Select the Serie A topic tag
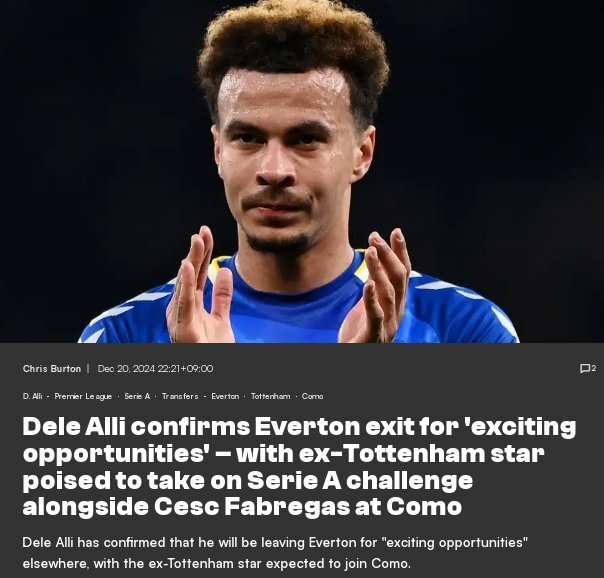The width and height of the screenshot is (604, 578). [x=137, y=396]
